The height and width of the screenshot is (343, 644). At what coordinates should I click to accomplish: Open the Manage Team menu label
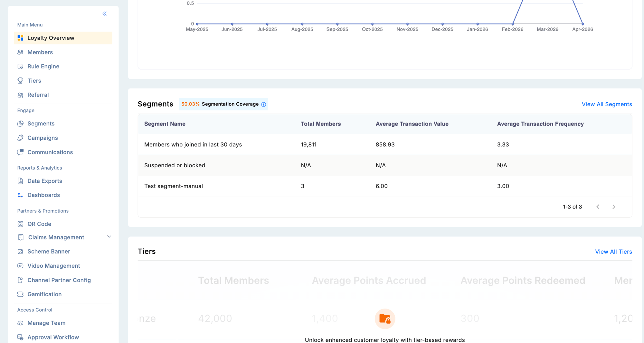46,323
